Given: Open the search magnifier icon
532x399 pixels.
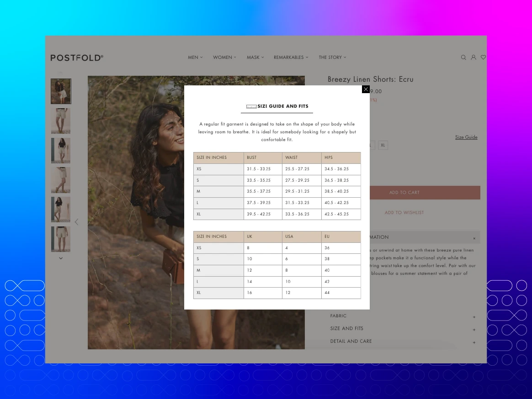Looking at the screenshot, I should [x=463, y=57].
